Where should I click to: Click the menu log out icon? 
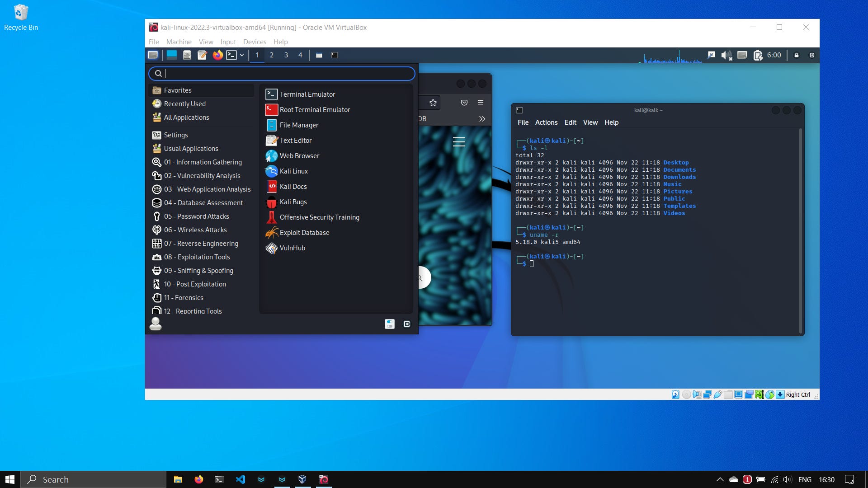point(407,324)
